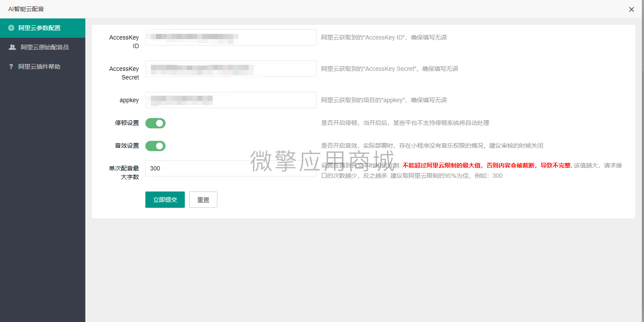
Task: Click the AI智能云配音 title text
Action: point(26,9)
